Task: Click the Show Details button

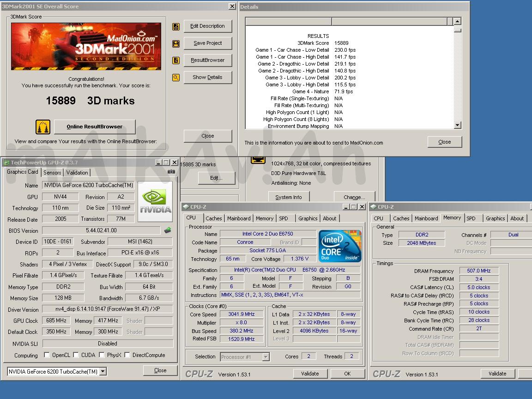Action: (x=208, y=78)
